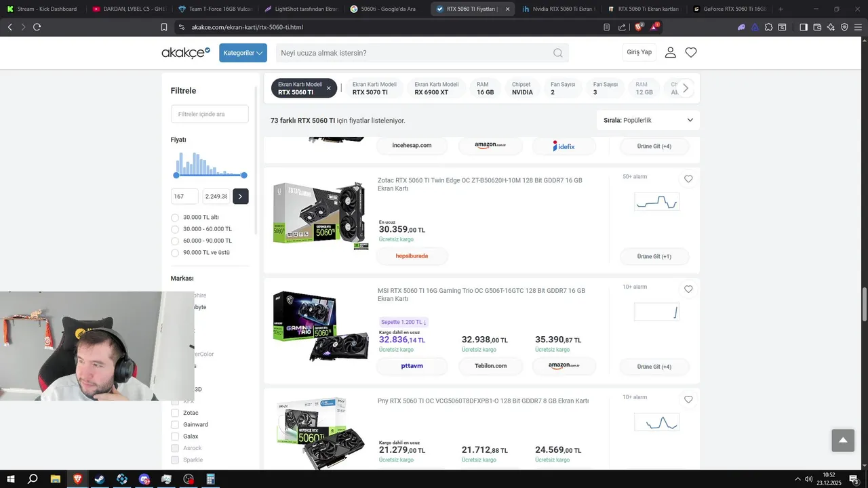Click the Giriş Yap login button

[x=639, y=52]
